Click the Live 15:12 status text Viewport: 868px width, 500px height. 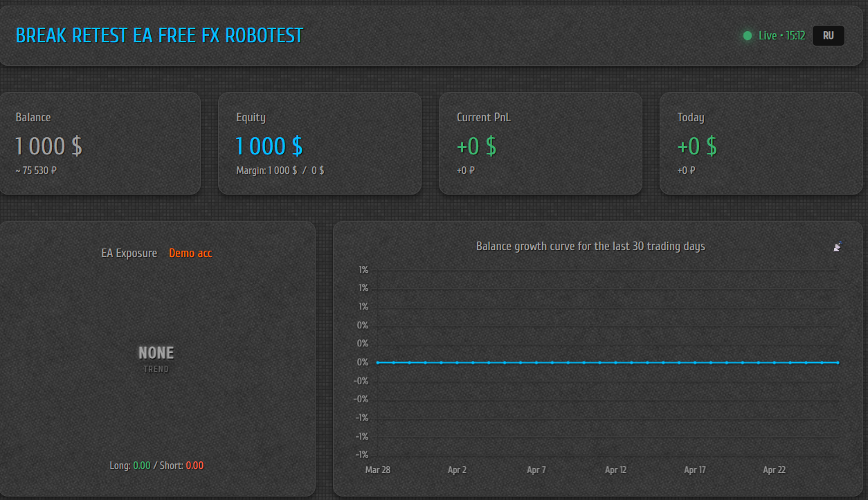[781, 35]
